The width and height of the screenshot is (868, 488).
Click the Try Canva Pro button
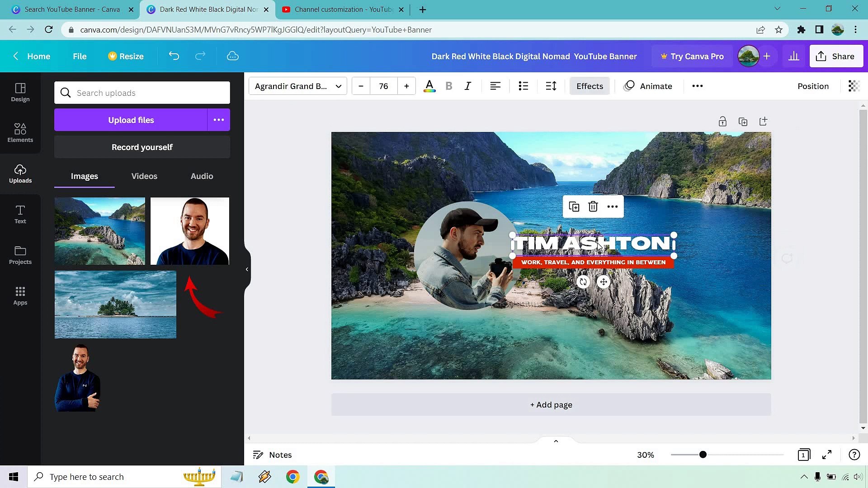[x=692, y=56]
